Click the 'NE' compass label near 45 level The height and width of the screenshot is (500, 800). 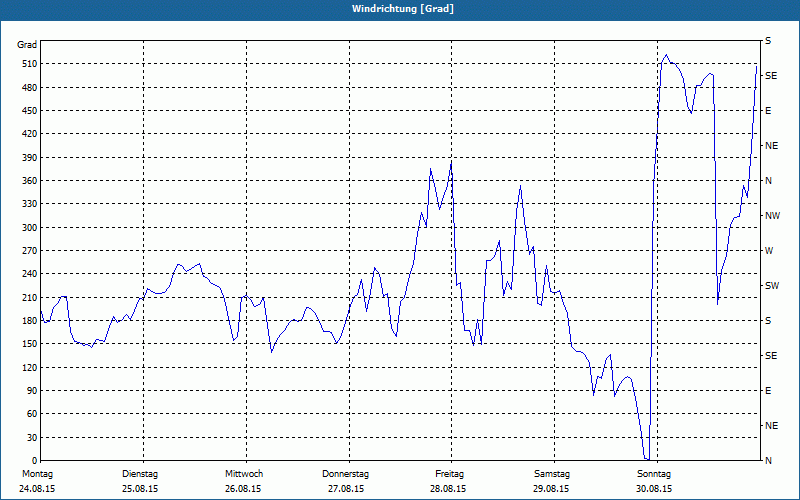[x=772, y=426]
